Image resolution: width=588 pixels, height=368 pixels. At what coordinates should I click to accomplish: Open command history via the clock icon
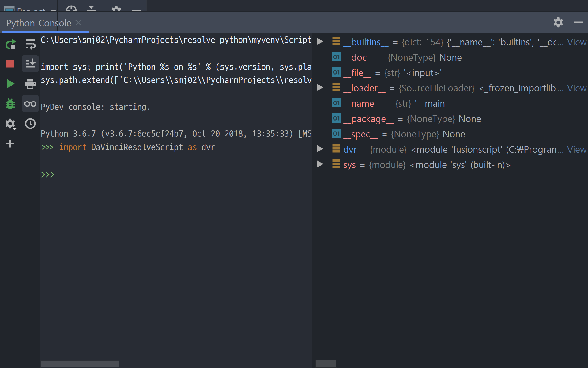30,124
